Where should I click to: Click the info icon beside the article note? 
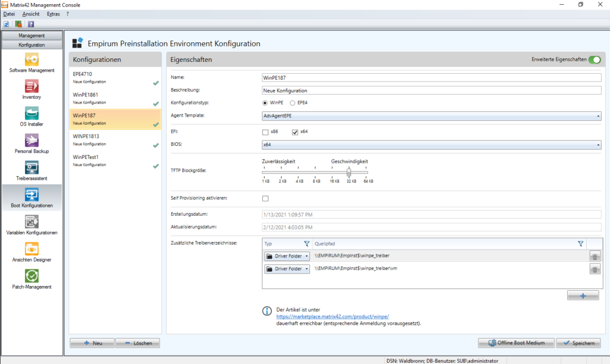coord(267,311)
